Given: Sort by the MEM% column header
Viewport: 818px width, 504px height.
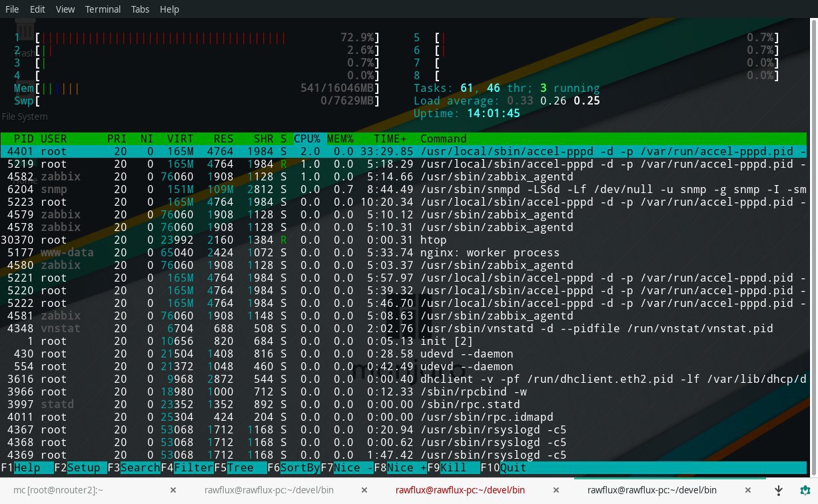Looking at the screenshot, I should [x=340, y=138].
